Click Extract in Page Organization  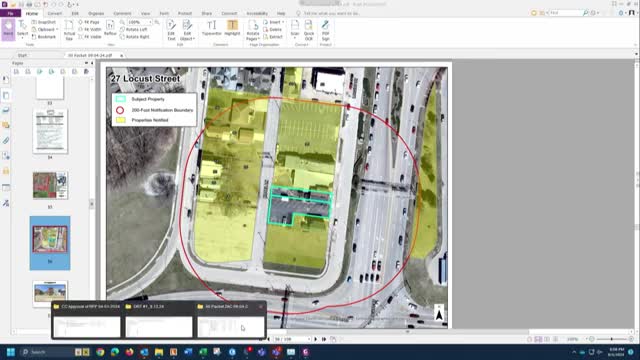[273, 37]
